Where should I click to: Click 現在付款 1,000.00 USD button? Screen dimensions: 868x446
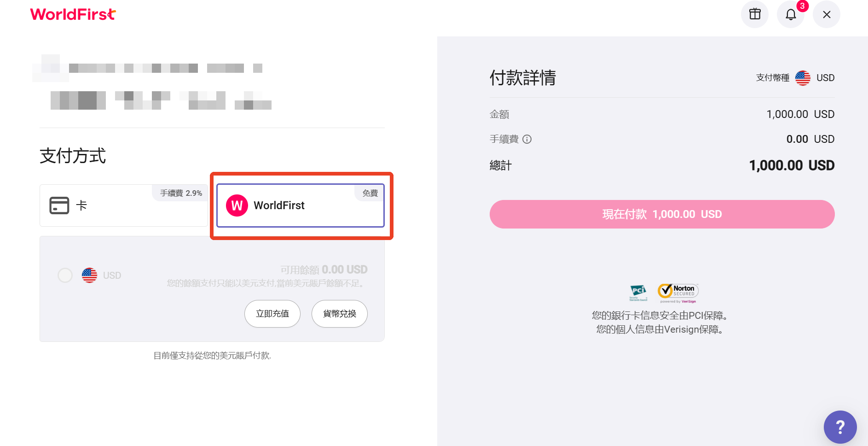click(662, 214)
